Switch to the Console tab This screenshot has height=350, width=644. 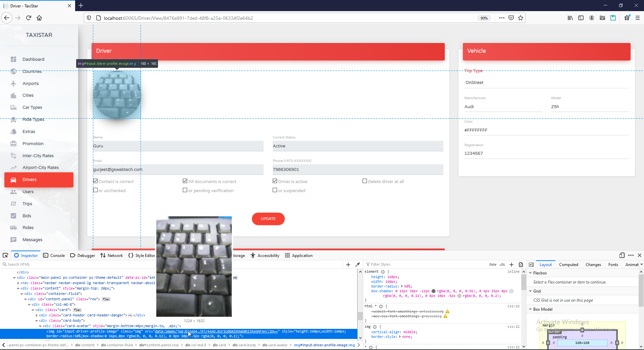click(x=54, y=256)
